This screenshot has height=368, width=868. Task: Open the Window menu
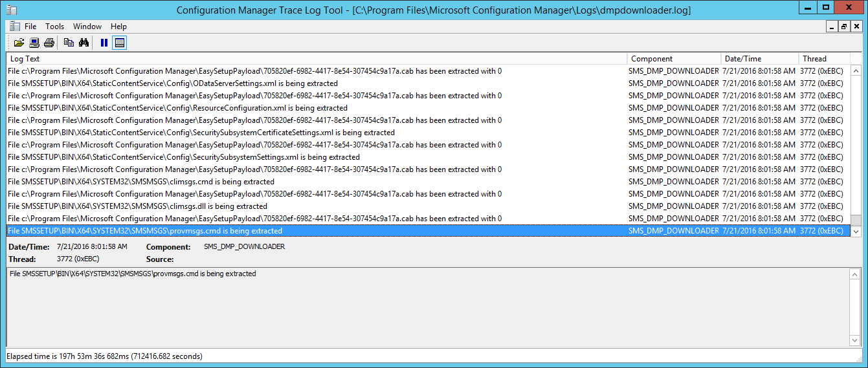point(87,27)
